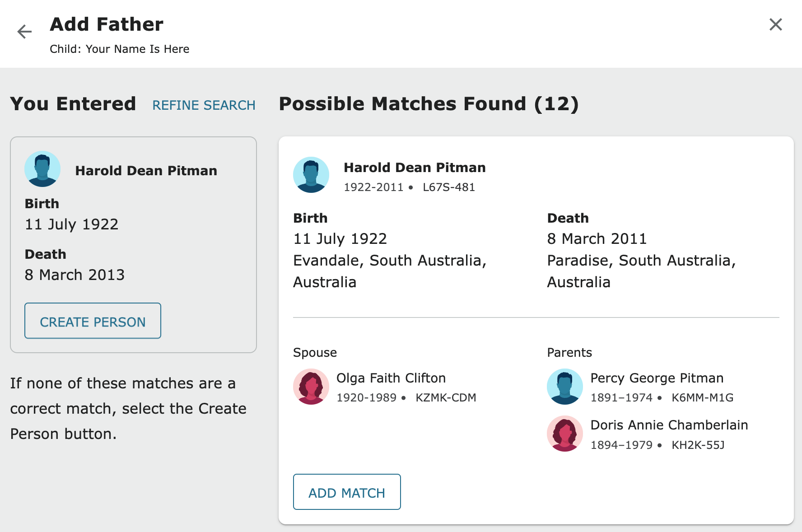Select Doris Annie Chamberlain's portrait icon

pos(564,434)
